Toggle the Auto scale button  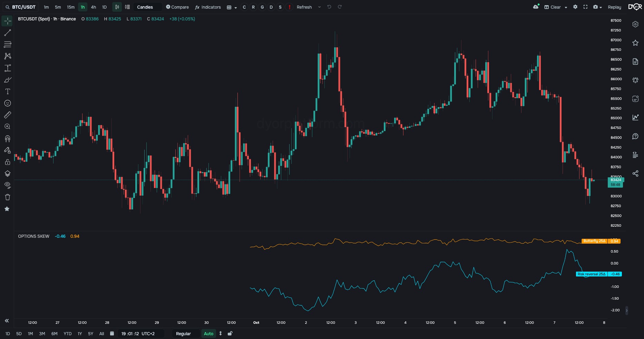(x=208, y=334)
